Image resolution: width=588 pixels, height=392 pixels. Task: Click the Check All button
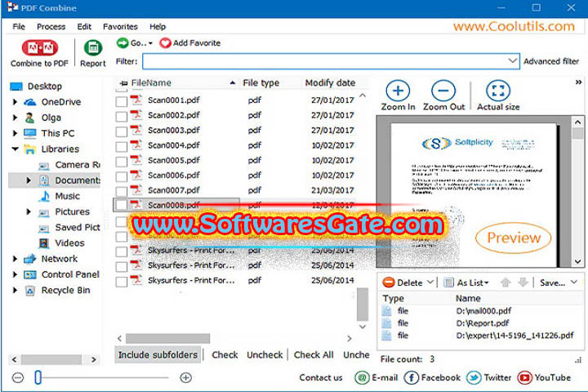pos(314,355)
